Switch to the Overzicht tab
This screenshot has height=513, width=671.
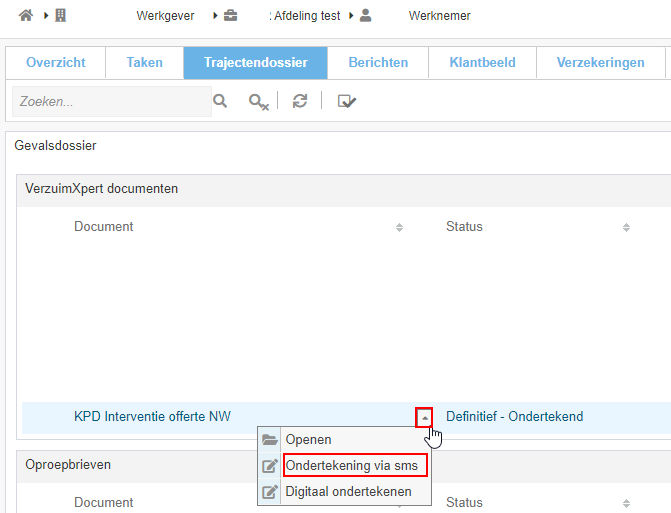point(55,62)
